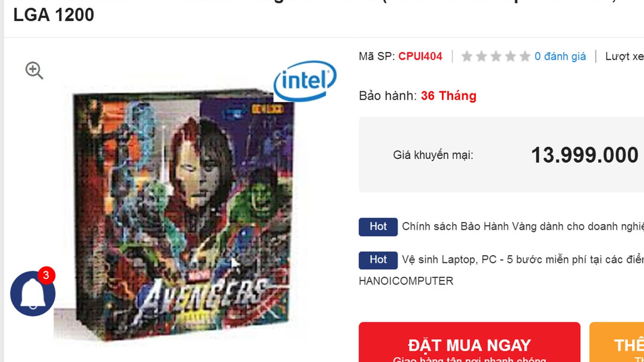Select the fourth rating star
The image size is (644, 362).
(x=510, y=56)
